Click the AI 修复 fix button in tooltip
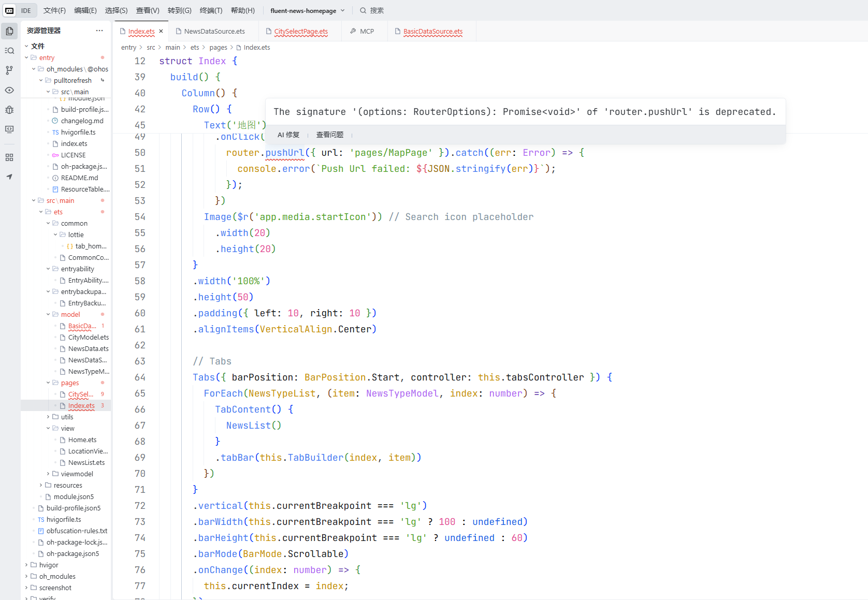Viewport: 868px width, 600px height. [288, 135]
